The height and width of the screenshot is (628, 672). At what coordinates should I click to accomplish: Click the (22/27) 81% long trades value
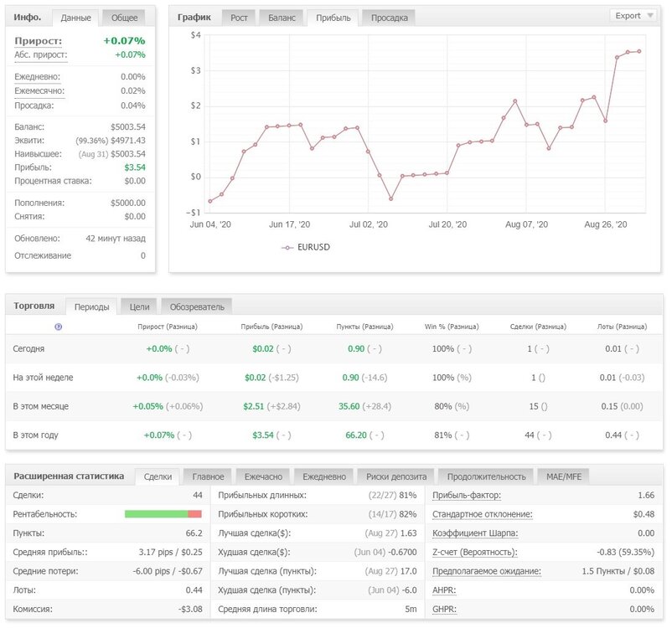(392, 495)
